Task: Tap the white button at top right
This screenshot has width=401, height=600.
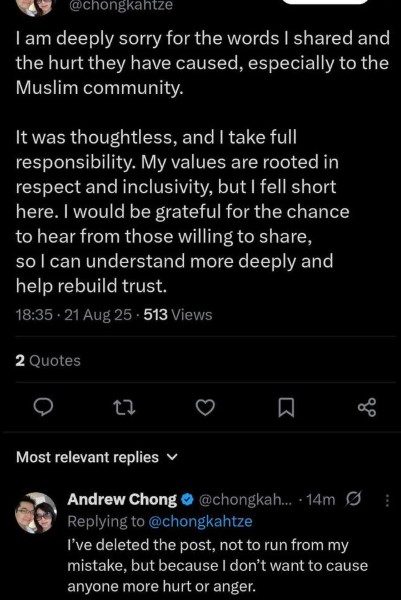Action: pyautogui.click(x=326, y=2)
